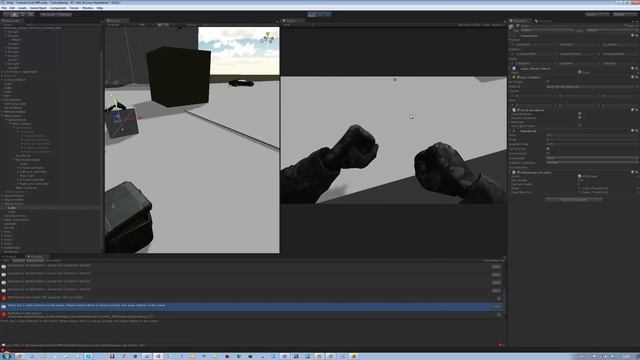The height and width of the screenshot is (360, 640).
Task: Toggle the Box Collider enabled checkbox
Action: [518, 77]
